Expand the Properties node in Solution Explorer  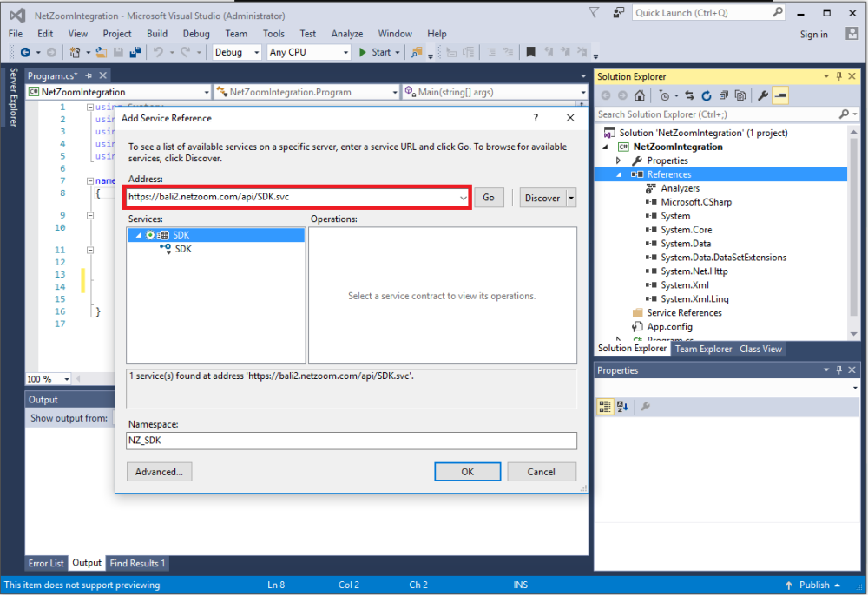point(618,160)
